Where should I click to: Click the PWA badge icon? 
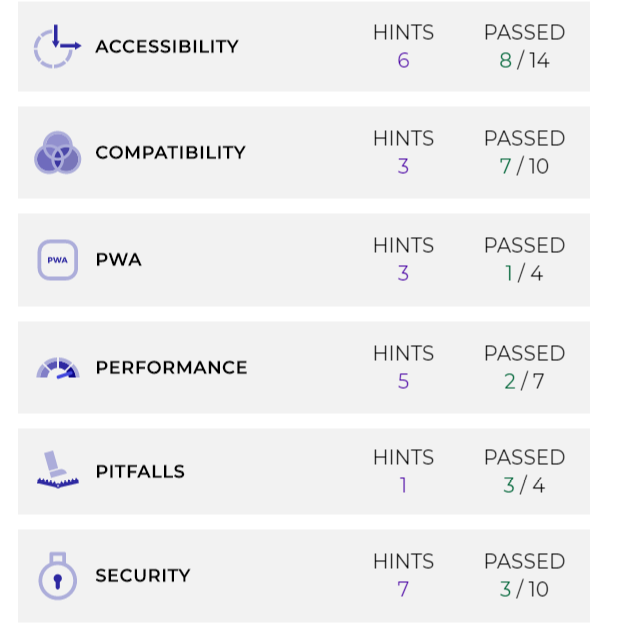point(58,260)
